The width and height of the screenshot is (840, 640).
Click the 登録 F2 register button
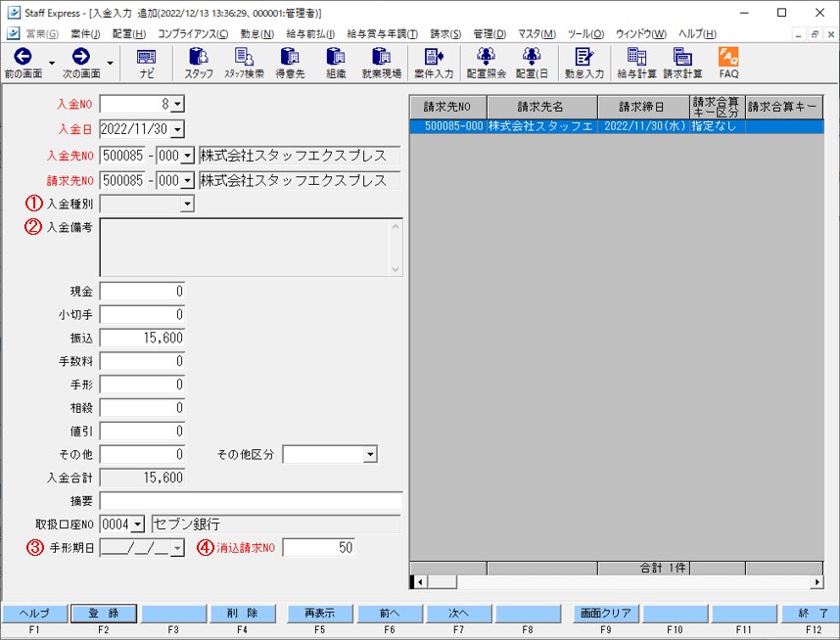(x=104, y=614)
